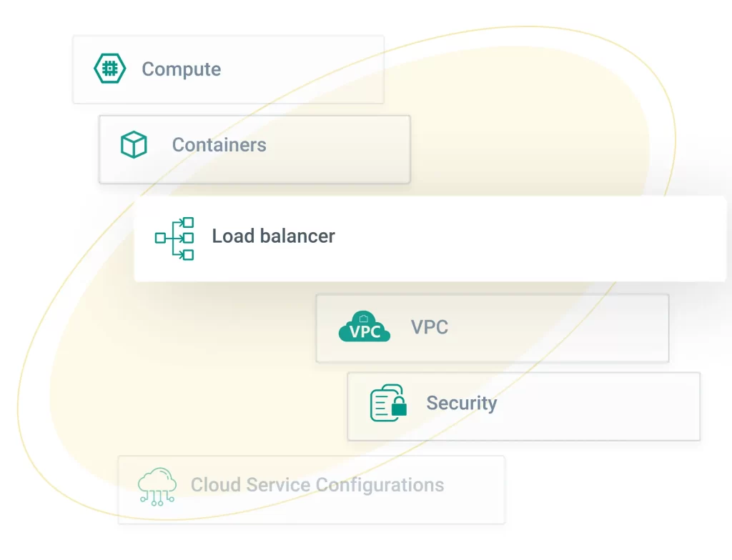Click the Containers cube icon

click(x=134, y=145)
